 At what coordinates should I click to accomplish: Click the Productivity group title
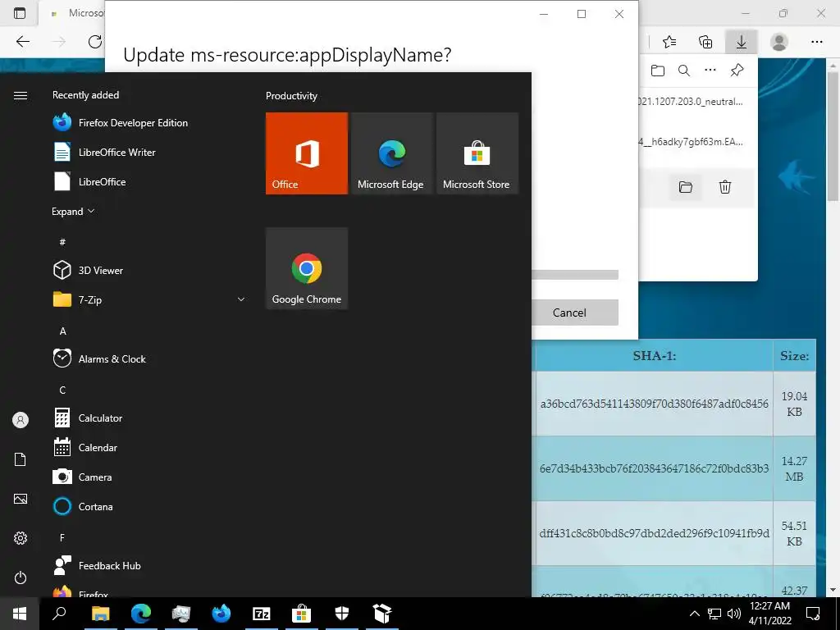click(x=291, y=96)
